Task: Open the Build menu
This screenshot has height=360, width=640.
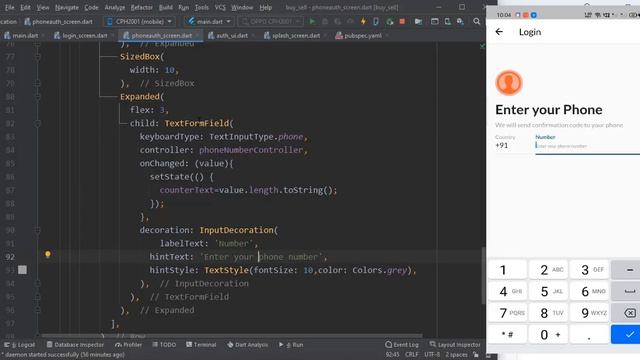Action: (166, 7)
